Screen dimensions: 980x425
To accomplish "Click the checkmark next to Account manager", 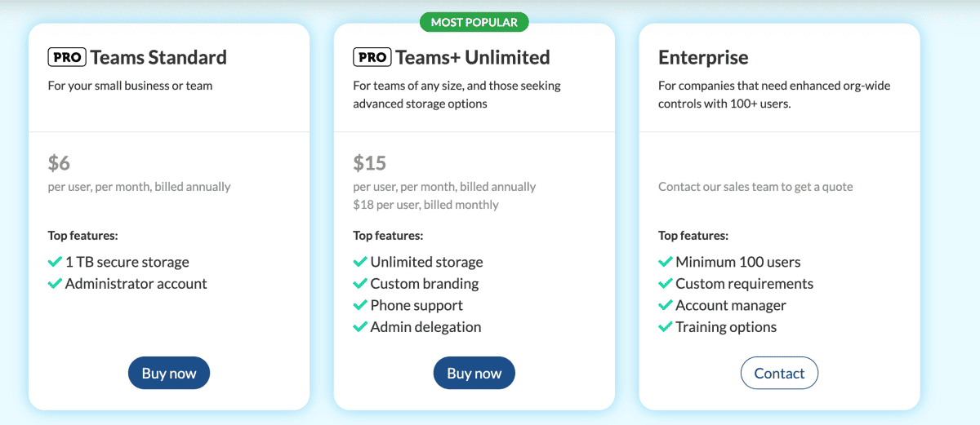I will pyautogui.click(x=666, y=305).
